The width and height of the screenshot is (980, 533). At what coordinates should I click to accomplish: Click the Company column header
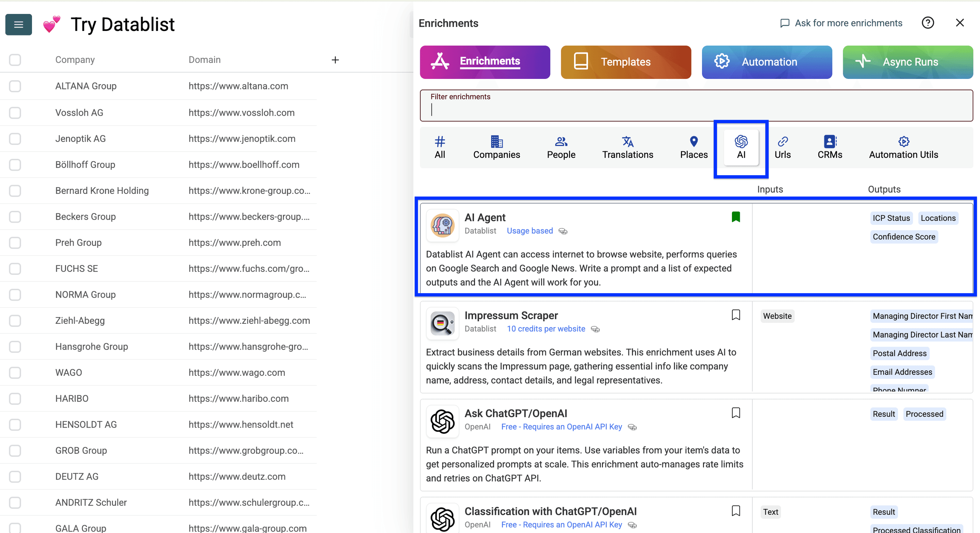point(75,60)
